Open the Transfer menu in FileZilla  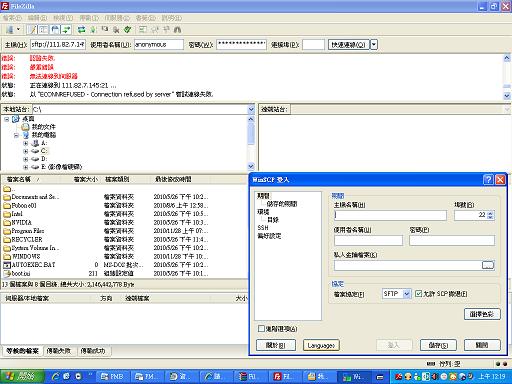click(89, 18)
